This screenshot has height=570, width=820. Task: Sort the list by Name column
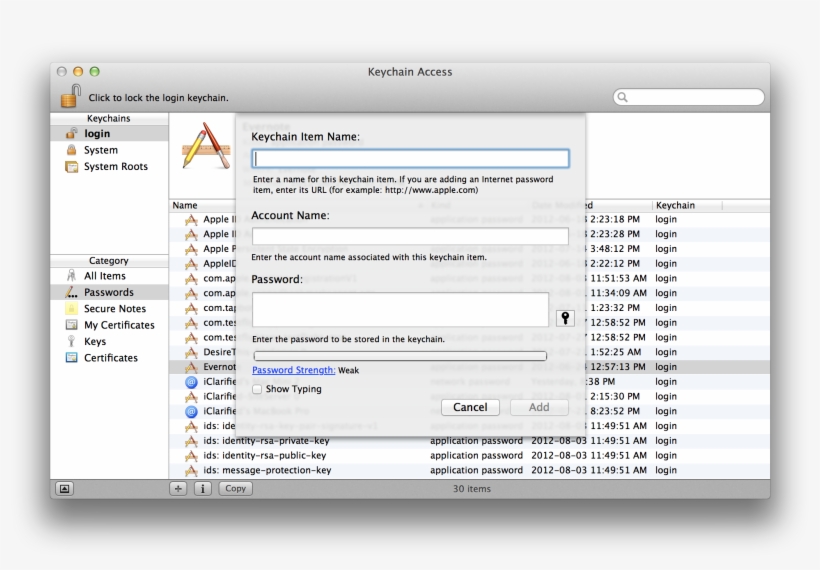(x=186, y=205)
